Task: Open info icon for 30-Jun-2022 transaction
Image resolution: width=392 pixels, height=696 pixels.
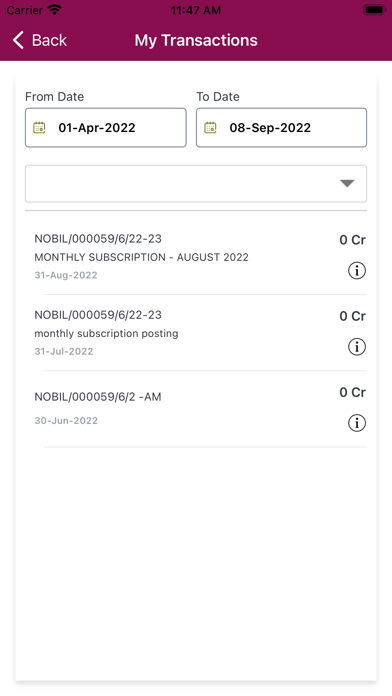Action: point(356,423)
